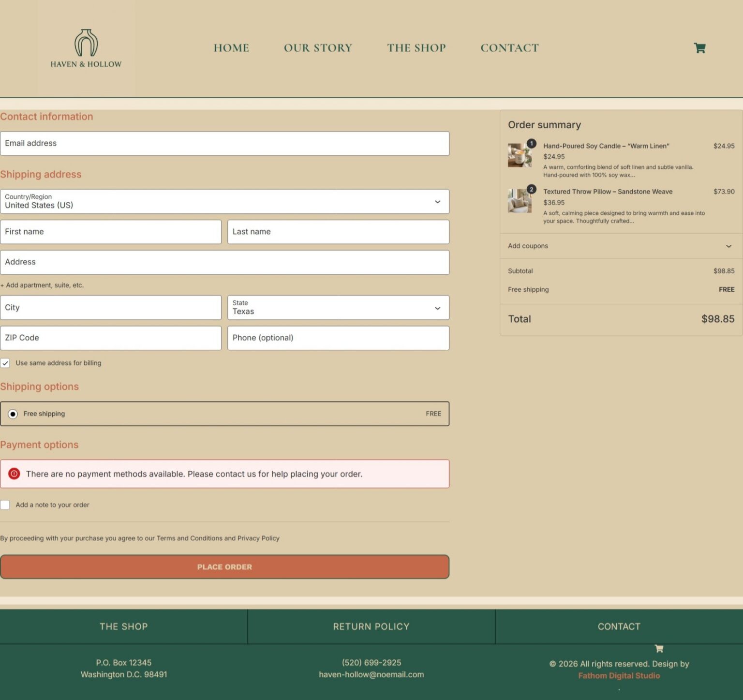
Task: Click the Haven & Hollow logo
Action: pyautogui.click(x=86, y=48)
